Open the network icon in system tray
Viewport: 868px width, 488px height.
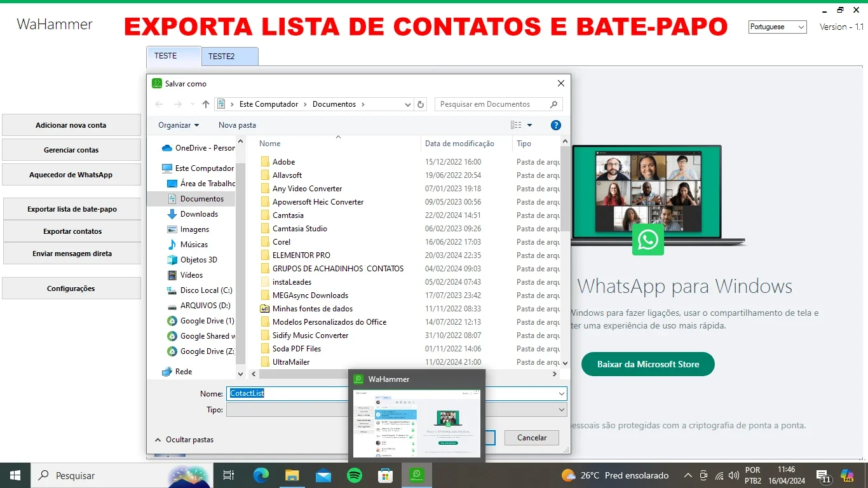click(719, 475)
